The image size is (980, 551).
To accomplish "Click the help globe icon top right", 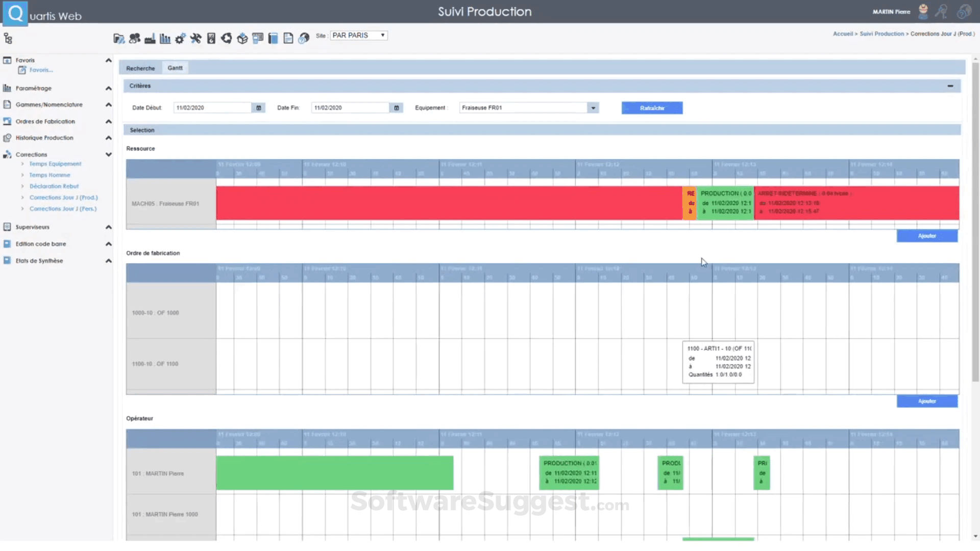I will coord(964,11).
